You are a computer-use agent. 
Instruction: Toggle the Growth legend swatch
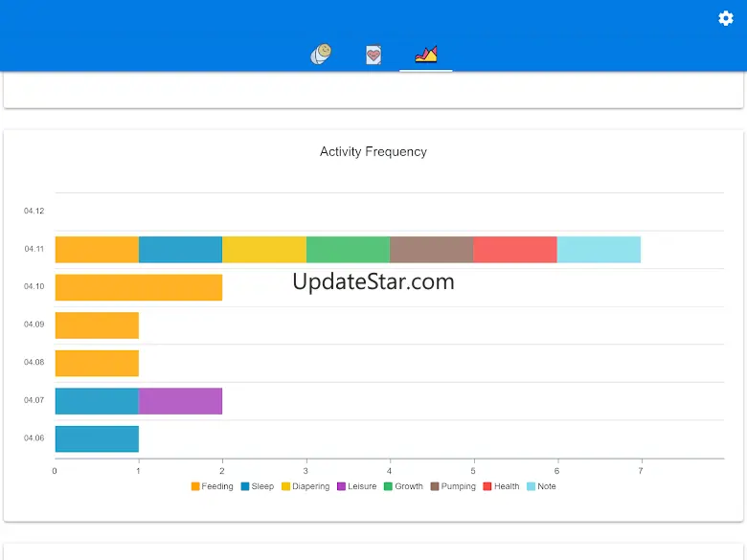pyautogui.click(x=388, y=486)
